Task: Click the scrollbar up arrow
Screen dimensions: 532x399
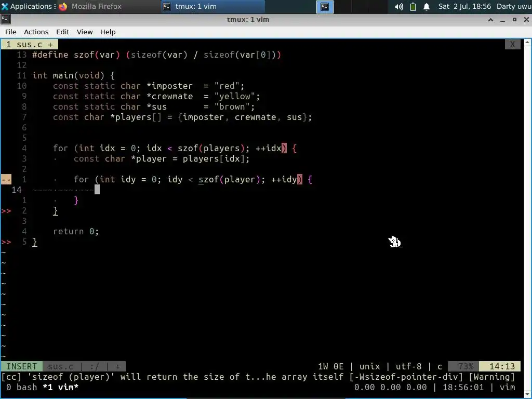Action: [x=528, y=43]
